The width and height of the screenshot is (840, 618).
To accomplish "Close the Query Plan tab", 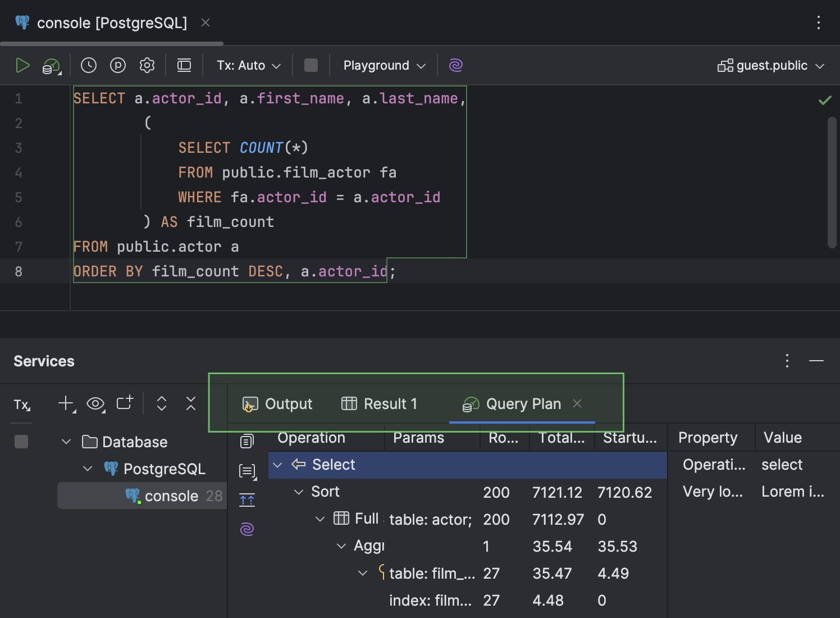I will coord(577,403).
